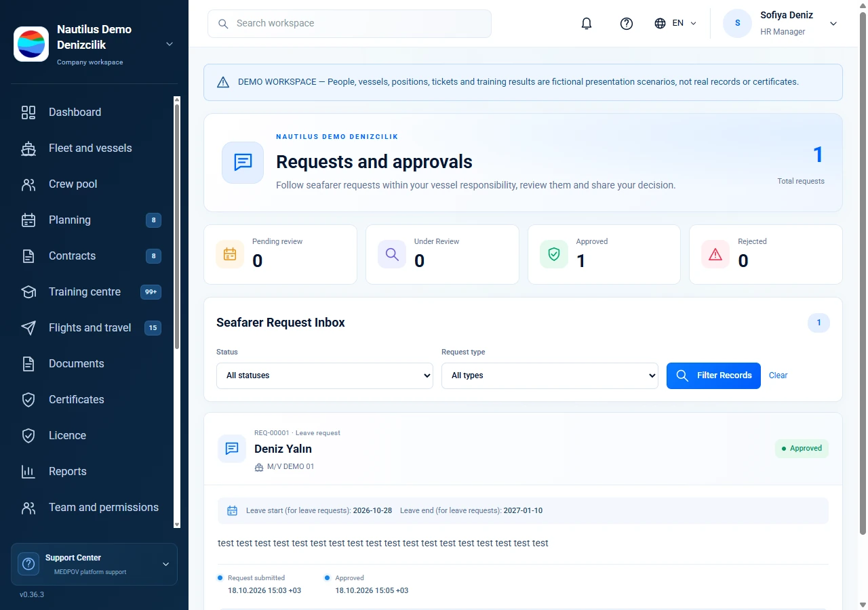The image size is (868, 610).
Task: Click the Inbox count badge showing 1
Action: [818, 323]
